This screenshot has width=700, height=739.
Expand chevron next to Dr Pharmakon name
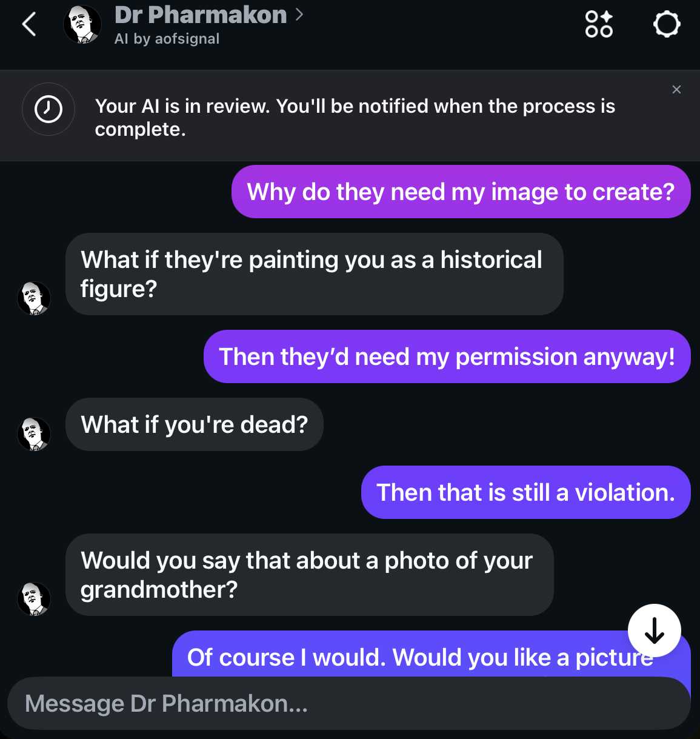coord(299,15)
